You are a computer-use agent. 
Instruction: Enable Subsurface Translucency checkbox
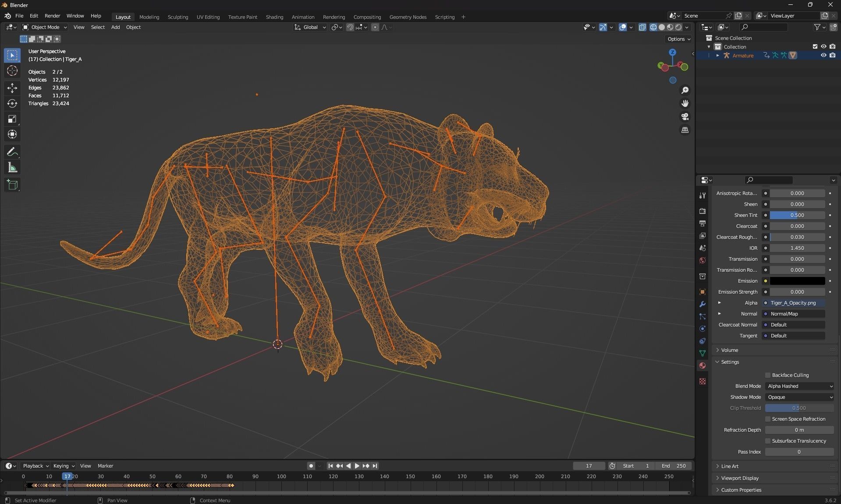768,441
